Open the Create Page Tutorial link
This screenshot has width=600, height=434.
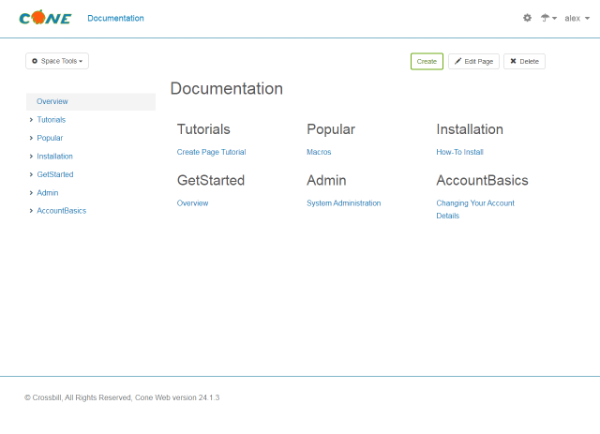pos(211,152)
